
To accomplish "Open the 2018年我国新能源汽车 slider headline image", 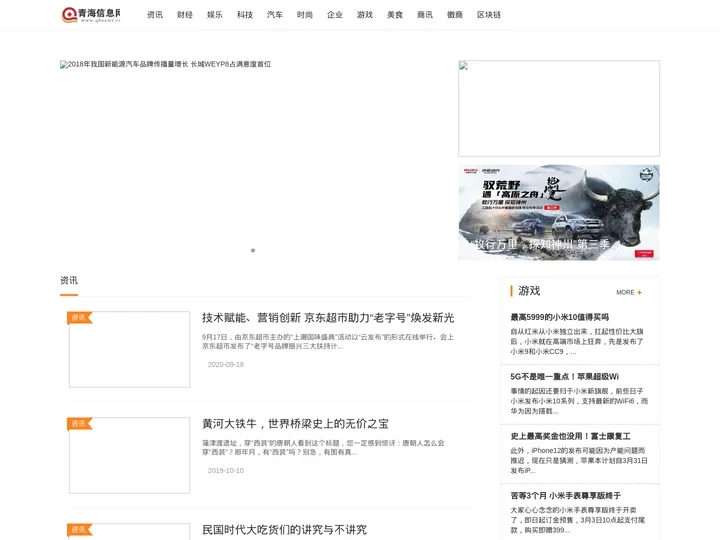I will [165, 64].
